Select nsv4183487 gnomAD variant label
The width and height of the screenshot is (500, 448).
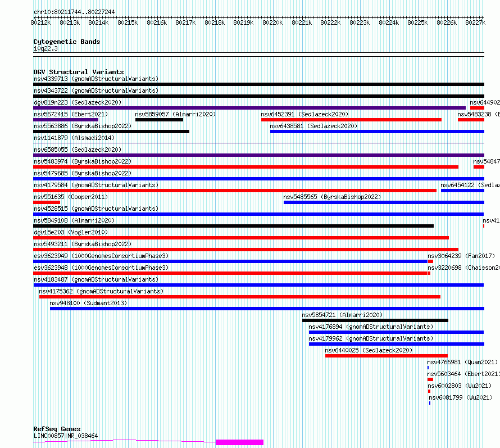point(96,279)
